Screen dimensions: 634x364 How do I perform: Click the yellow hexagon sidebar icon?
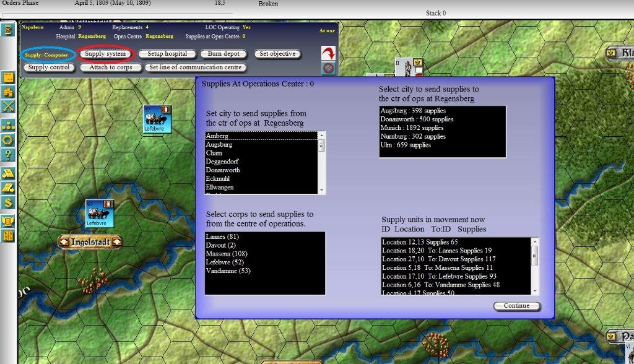[x=8, y=141]
